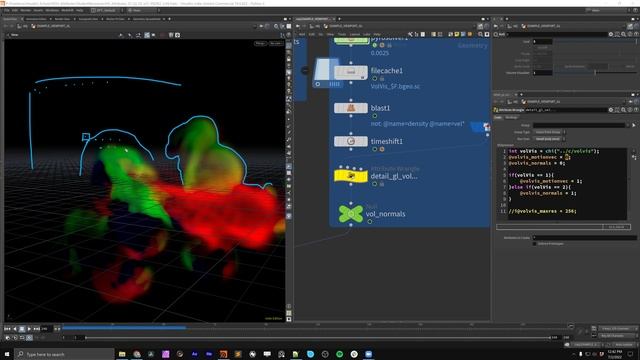This screenshot has width=640, height=360.
Task: Open the Main radial menu dropdown
Action: tap(143, 10)
